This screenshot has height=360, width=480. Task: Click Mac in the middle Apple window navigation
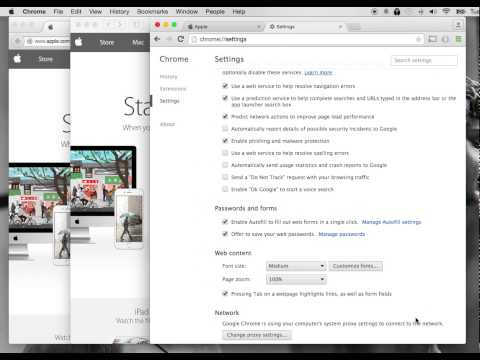tap(138, 42)
